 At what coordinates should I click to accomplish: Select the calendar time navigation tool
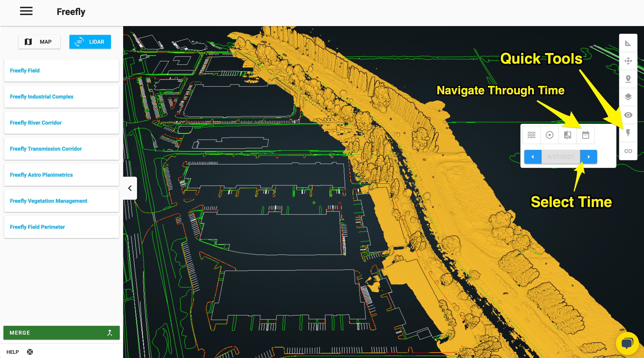tap(585, 135)
